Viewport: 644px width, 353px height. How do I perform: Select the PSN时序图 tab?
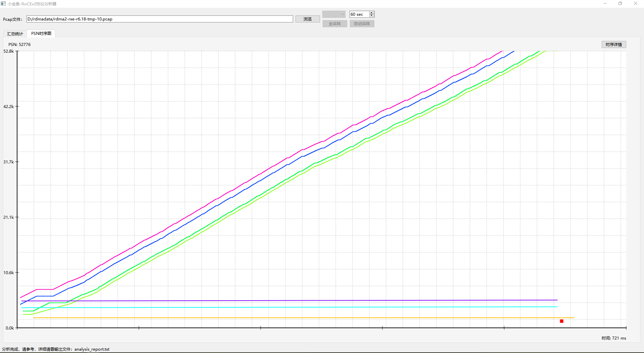tap(41, 34)
